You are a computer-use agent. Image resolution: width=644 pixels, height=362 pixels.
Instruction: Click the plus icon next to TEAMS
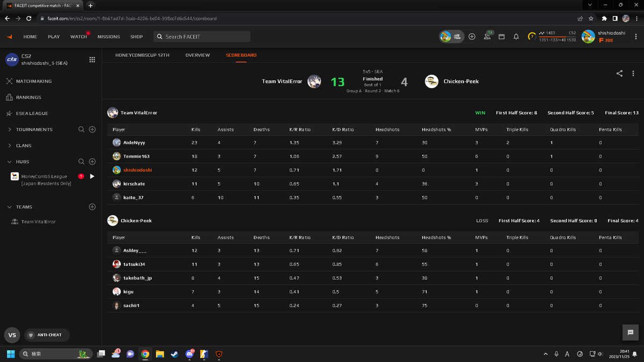92,206
